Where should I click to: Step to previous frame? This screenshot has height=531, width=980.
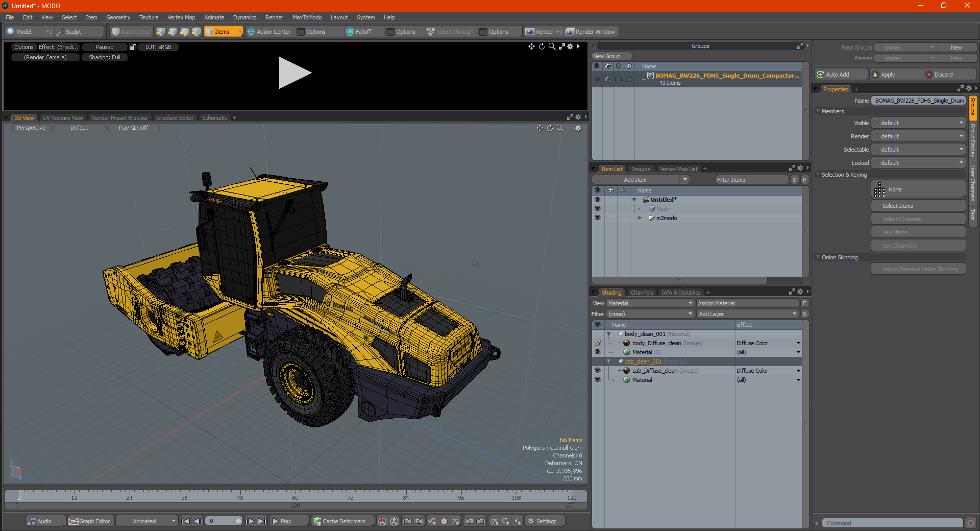tap(198, 521)
